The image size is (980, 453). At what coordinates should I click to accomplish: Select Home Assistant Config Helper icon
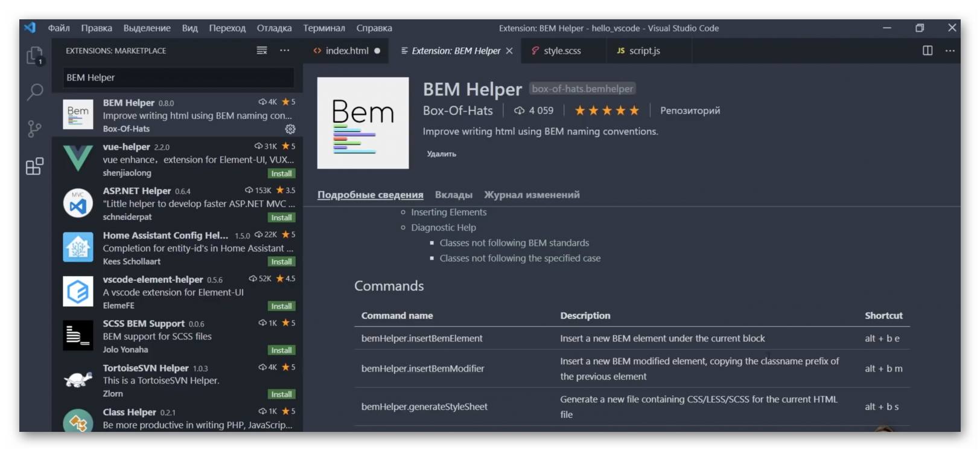click(78, 247)
